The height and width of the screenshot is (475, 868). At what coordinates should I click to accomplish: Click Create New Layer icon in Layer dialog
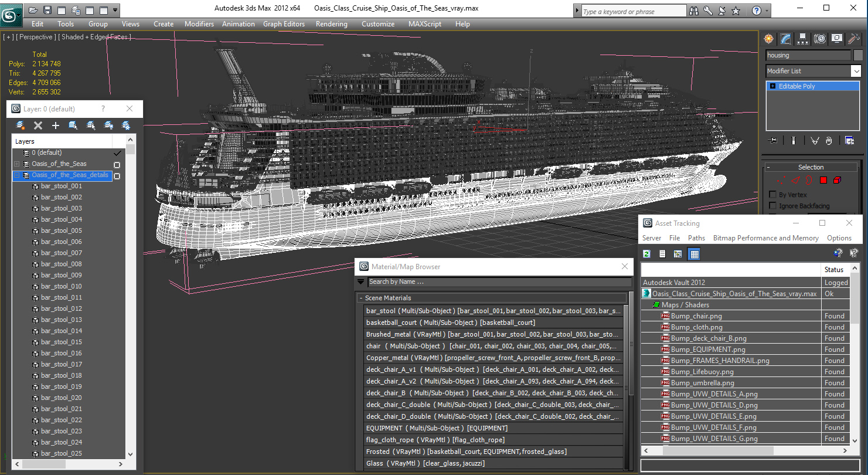click(x=21, y=125)
